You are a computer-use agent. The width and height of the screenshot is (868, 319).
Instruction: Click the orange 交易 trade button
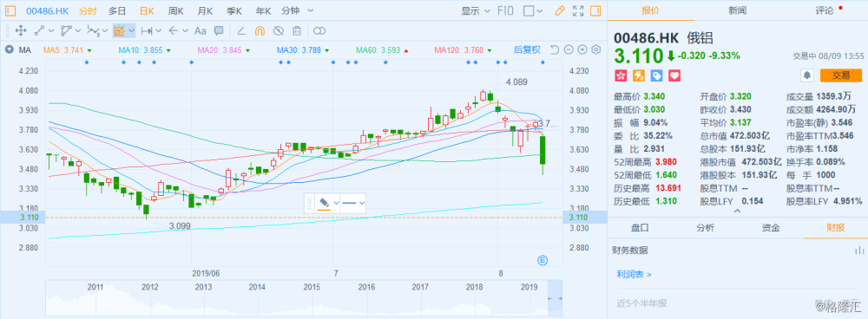point(841,75)
